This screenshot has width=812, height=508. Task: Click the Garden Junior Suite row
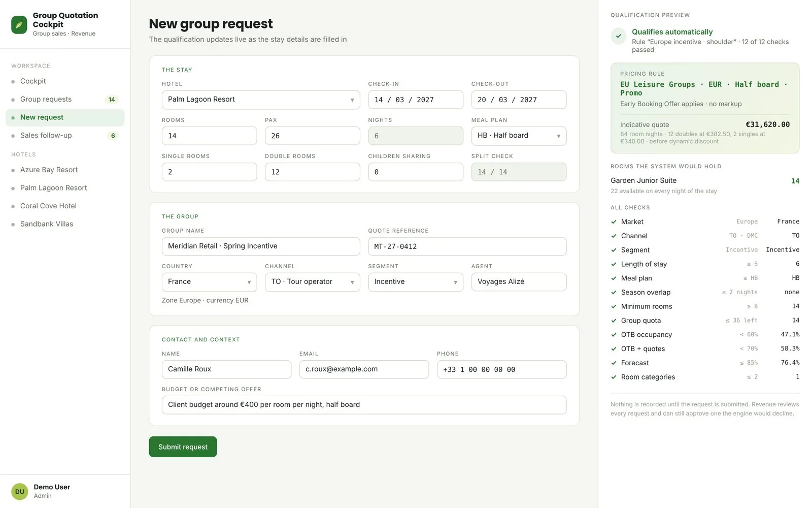705,185
